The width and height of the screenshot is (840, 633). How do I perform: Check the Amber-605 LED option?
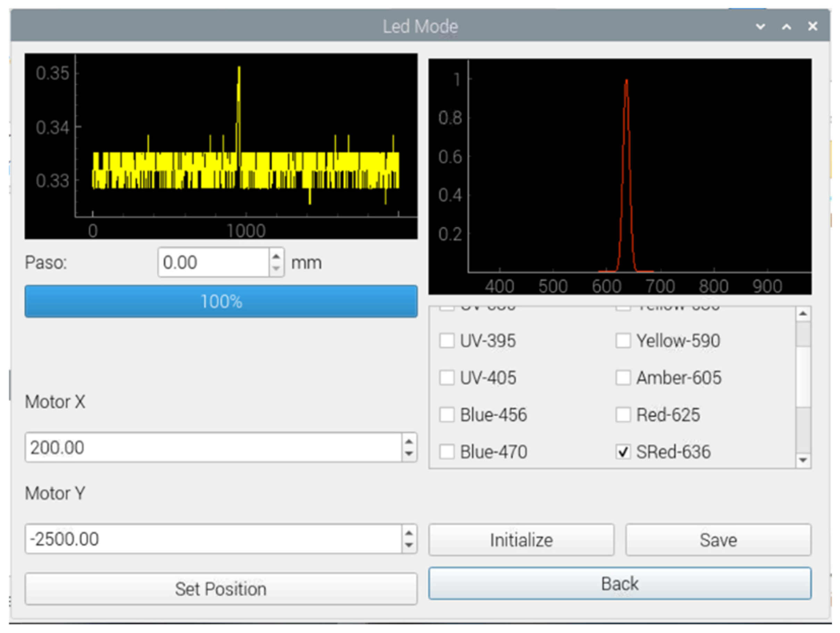tap(623, 378)
